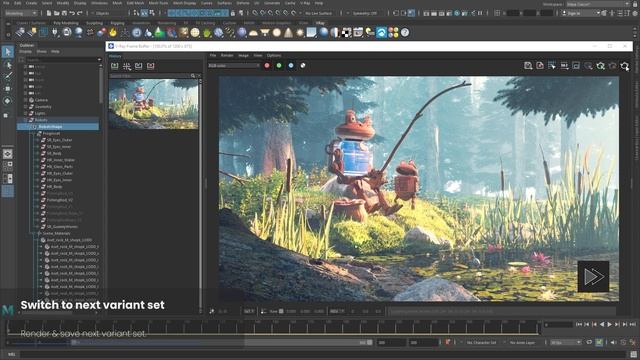
Task: Open the playback fps dropdown
Action: 565,342
